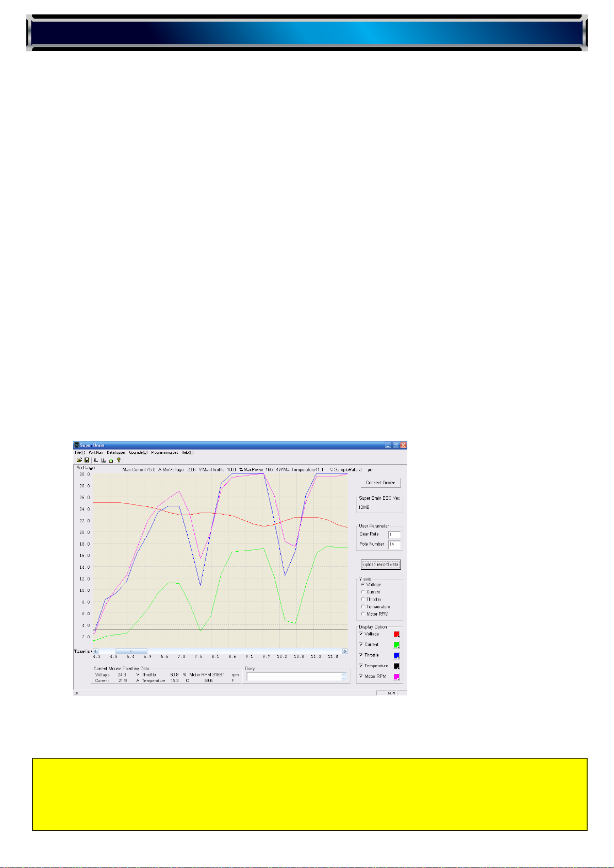Click the Pole Number input field
This screenshot has width=614, height=868.
394,544
